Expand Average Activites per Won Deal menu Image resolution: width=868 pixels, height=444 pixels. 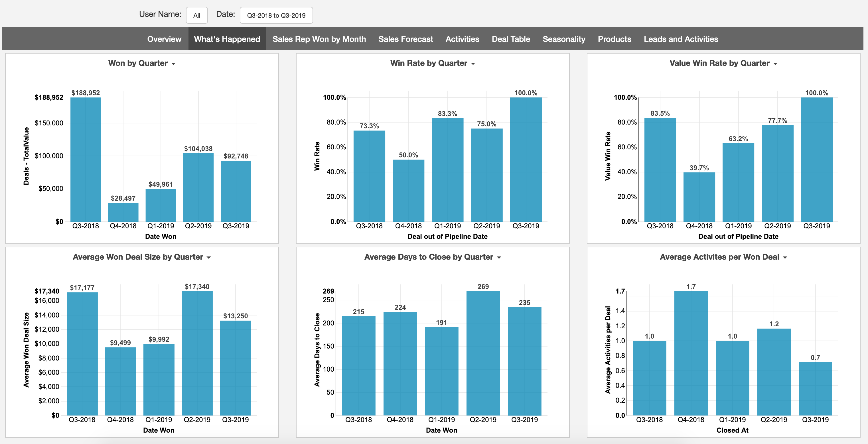785,257
